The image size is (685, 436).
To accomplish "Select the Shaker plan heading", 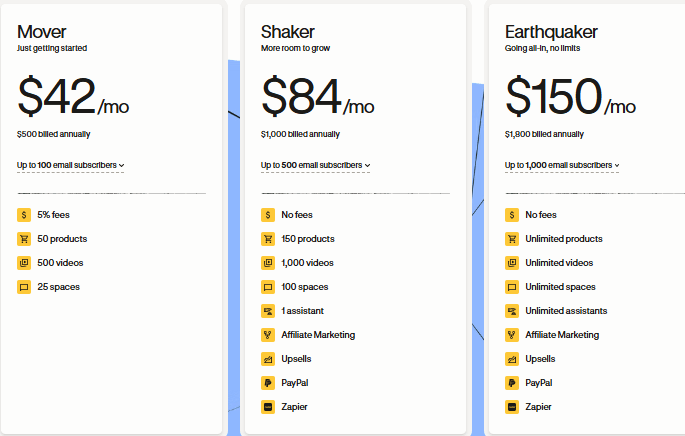I will 287,32.
